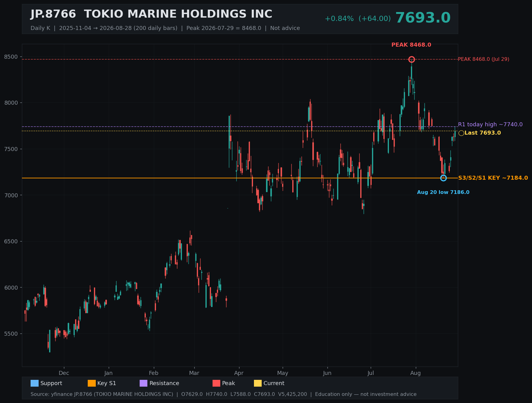Click the blue Support legend swatch
Viewport: 532px width, 403px height.
[x=35, y=383]
